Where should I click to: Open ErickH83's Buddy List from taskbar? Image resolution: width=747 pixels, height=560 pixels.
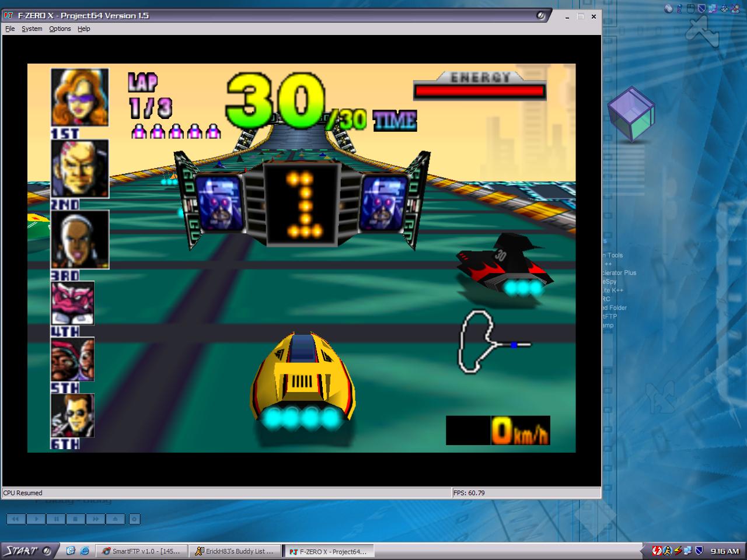[x=235, y=551]
